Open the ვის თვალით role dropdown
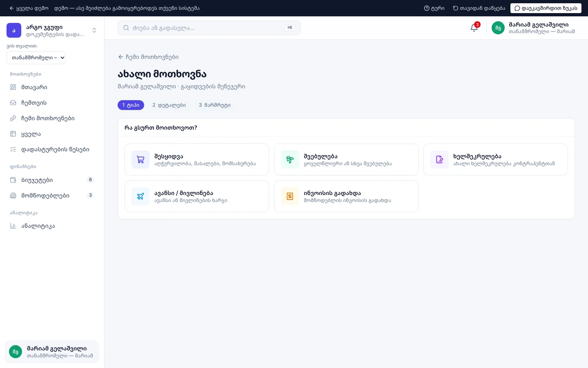The width and height of the screenshot is (588, 368). (36, 58)
